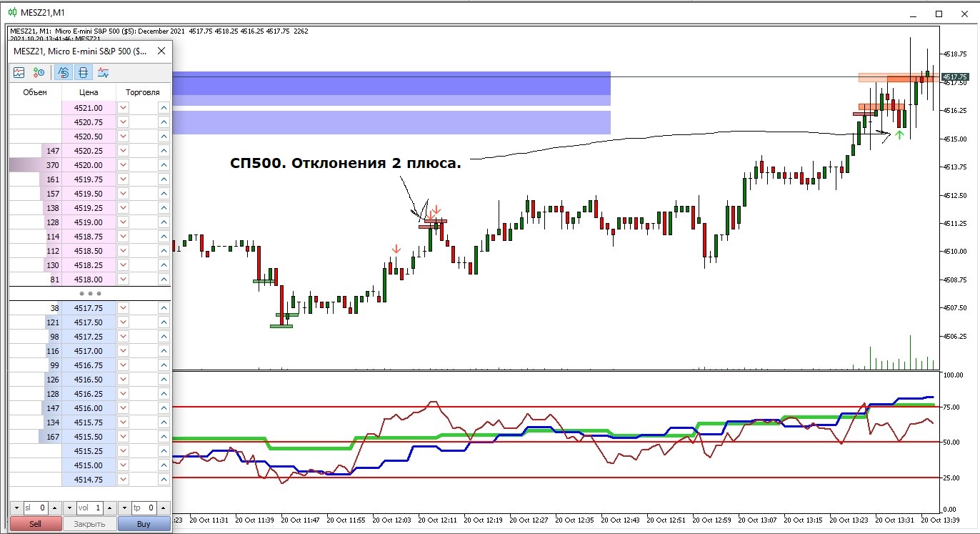Toggle the highlighted ladder view icon in depth toolbar
Screen dimensions: 980x534
(84, 72)
